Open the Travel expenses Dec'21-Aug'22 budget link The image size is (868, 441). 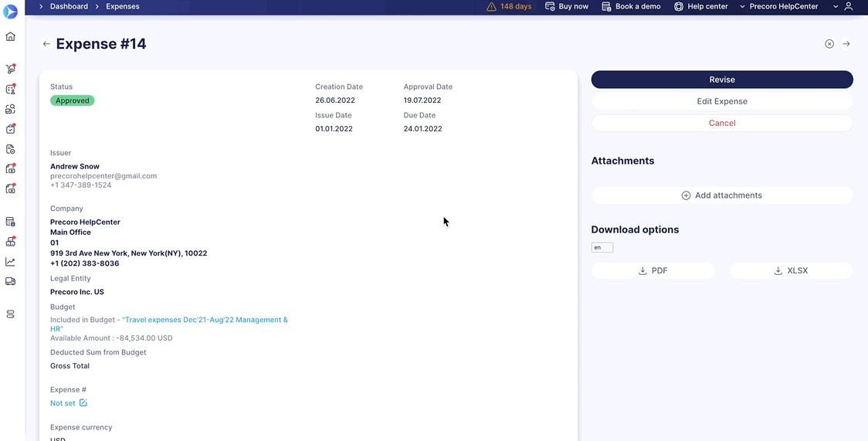pos(169,324)
